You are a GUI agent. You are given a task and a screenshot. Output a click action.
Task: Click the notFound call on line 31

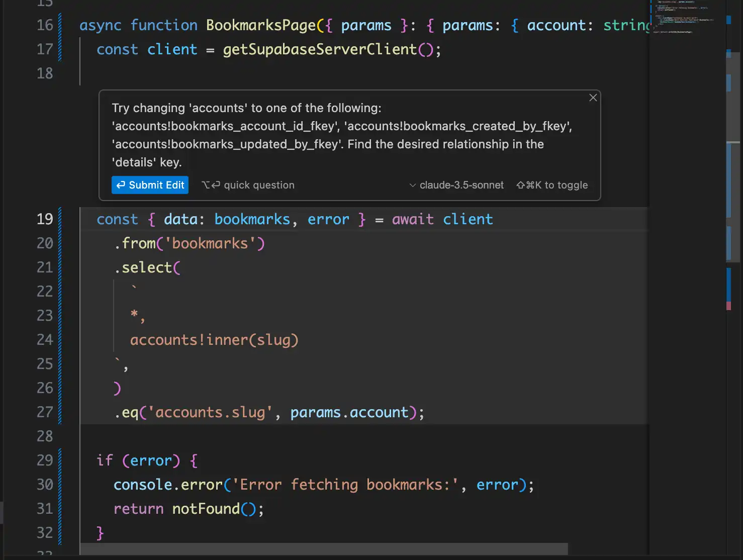tap(206, 509)
